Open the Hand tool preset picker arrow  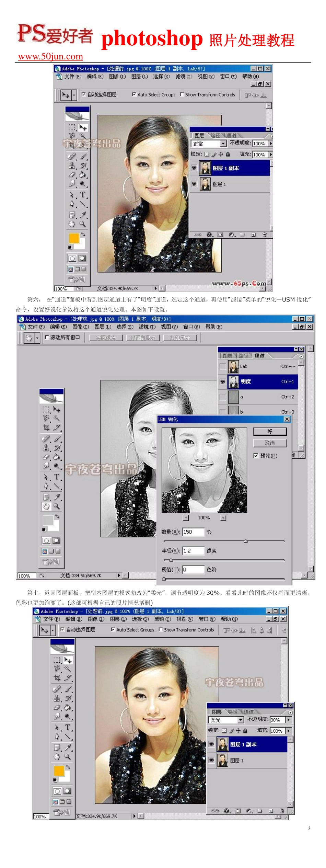coord(37,338)
